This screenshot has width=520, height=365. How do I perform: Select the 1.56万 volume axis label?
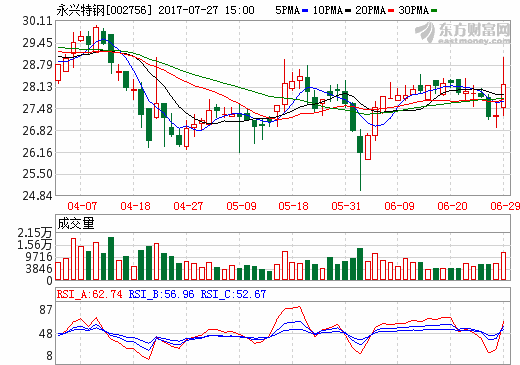(x=35, y=245)
